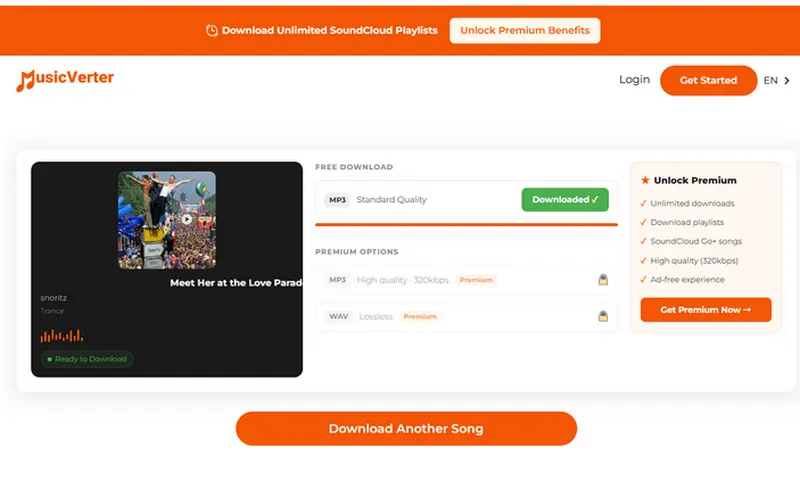
Task: Click the lock icon on WAV Lossless row
Action: click(603, 316)
